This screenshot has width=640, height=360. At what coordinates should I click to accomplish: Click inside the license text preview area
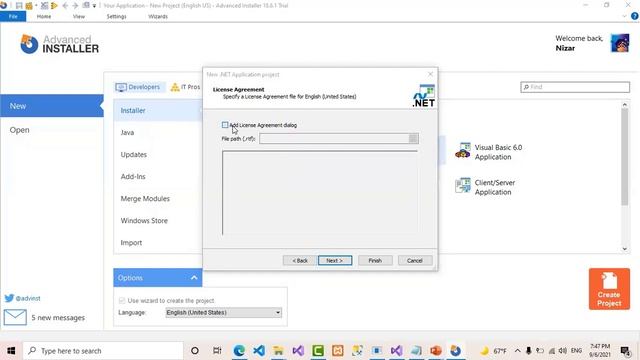pos(320,193)
